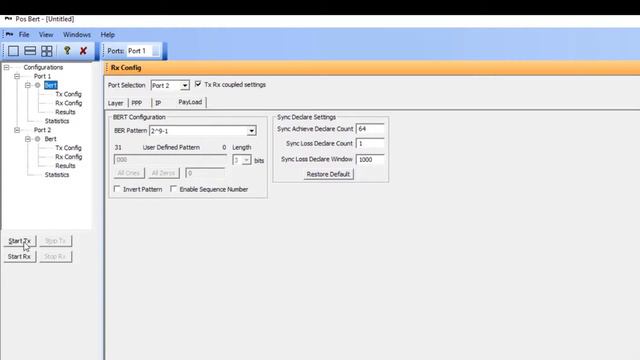640x360 pixels.
Task: Switch to the IP tab
Action: [x=158, y=103]
